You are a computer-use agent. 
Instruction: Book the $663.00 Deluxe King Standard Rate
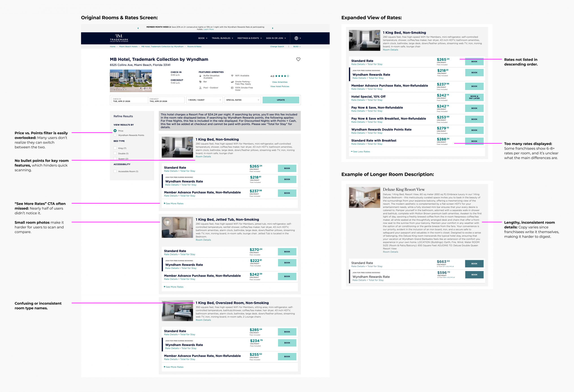point(474,264)
